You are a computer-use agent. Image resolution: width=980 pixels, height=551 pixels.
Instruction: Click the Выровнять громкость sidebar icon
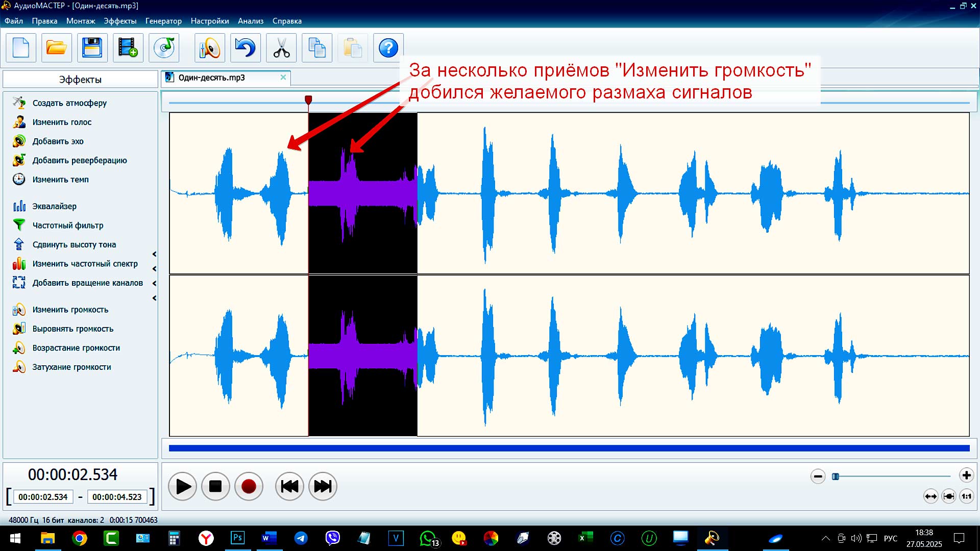coord(19,329)
